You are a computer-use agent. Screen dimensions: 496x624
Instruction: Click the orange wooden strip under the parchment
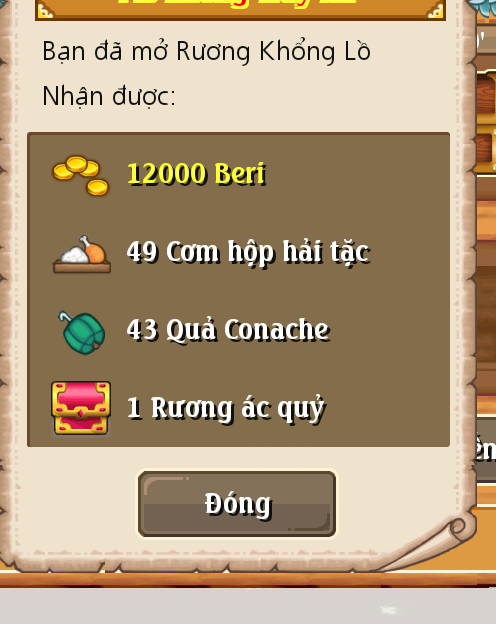tap(248, 579)
